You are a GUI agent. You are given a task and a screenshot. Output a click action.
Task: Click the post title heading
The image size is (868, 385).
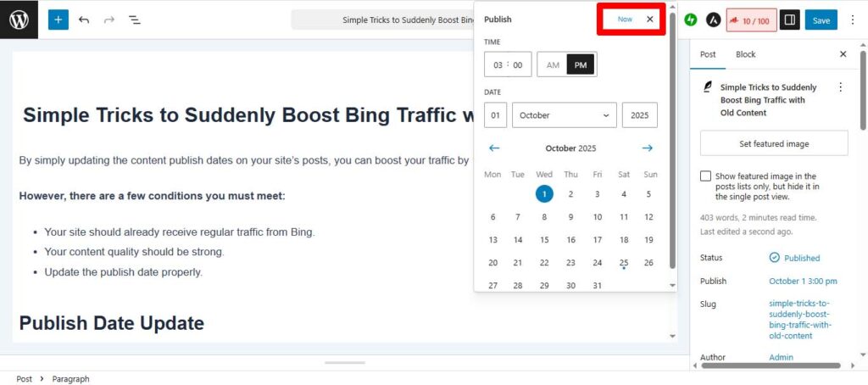pos(248,115)
